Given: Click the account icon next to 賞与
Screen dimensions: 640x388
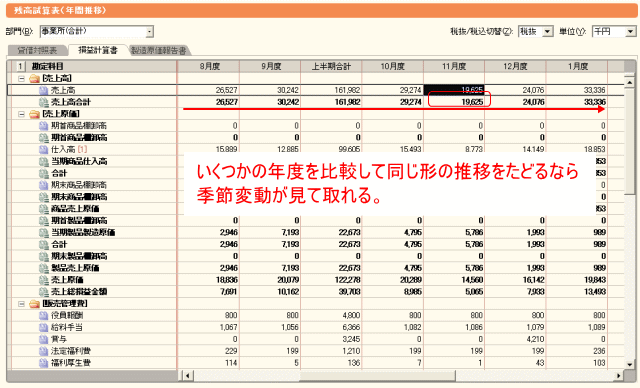Looking at the screenshot, I should coord(44,339).
